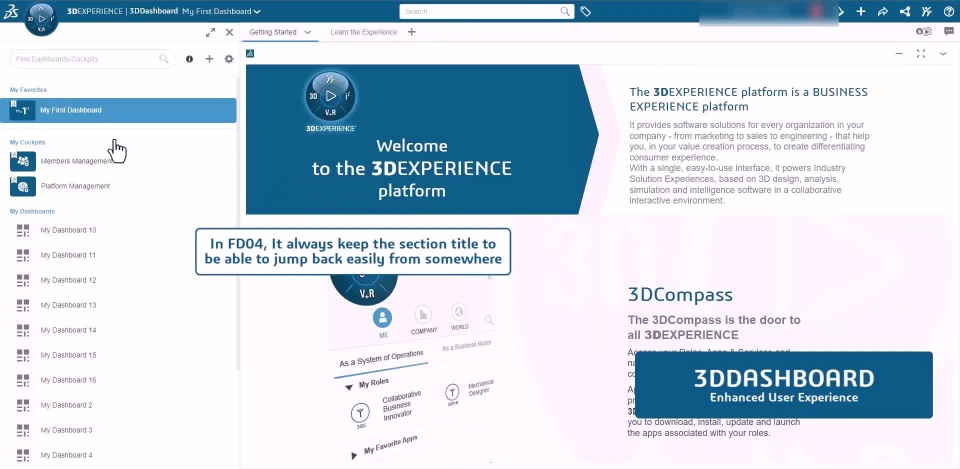
Task: Open the comments speech bubble icon
Action: 949,32
